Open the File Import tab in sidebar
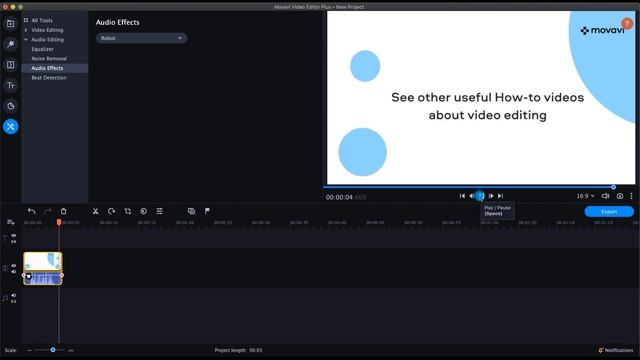640x360 pixels. point(11,24)
